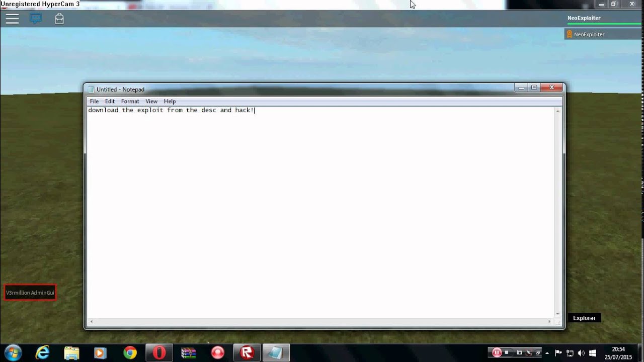This screenshot has height=362, width=644.
Task: Open HyperCam recorder taskbar icon
Action: click(218, 353)
